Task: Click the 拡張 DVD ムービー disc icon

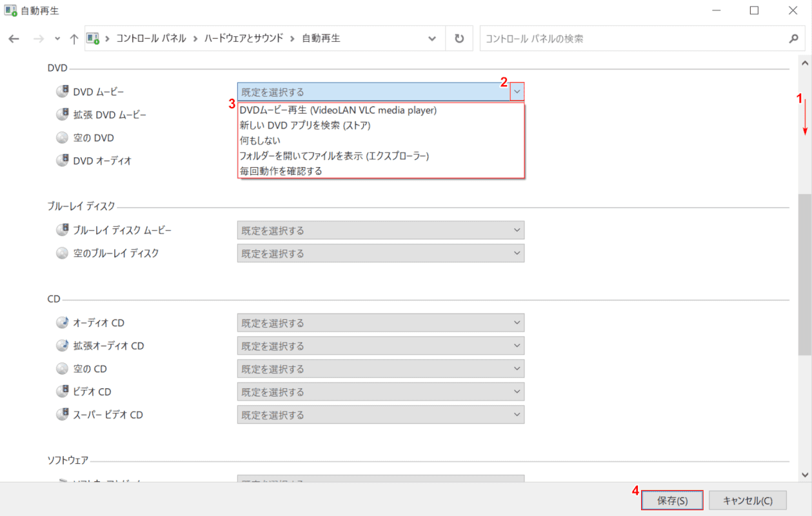Action: tap(62, 115)
